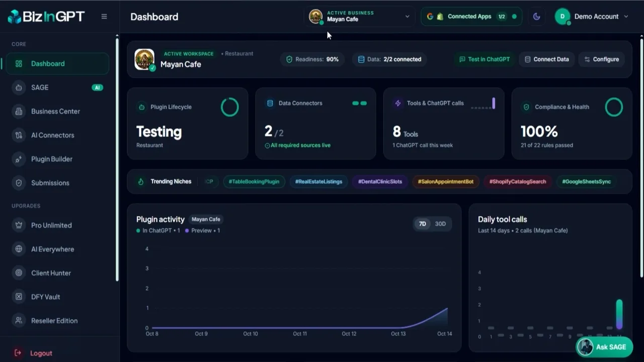Choose the #DentalClinicSlots tag
This screenshot has width=644, height=362.
pos(380,182)
